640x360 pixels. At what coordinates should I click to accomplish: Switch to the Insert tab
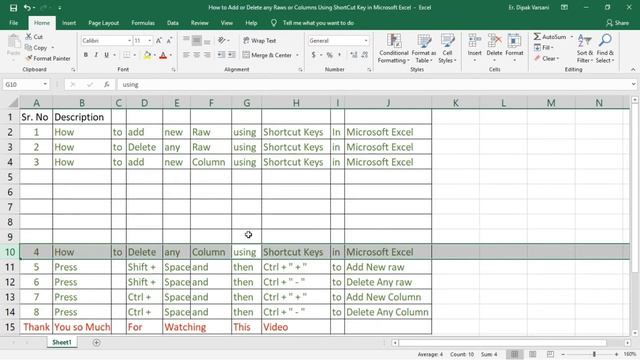[x=69, y=23]
